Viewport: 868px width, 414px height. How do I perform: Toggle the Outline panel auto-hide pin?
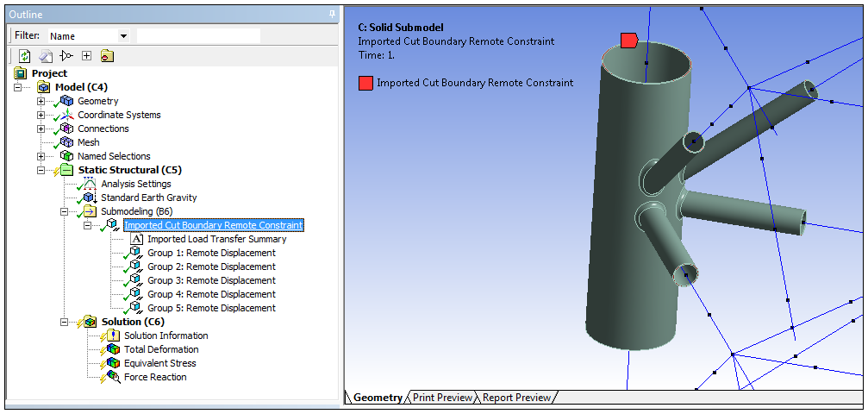pyautogui.click(x=333, y=15)
